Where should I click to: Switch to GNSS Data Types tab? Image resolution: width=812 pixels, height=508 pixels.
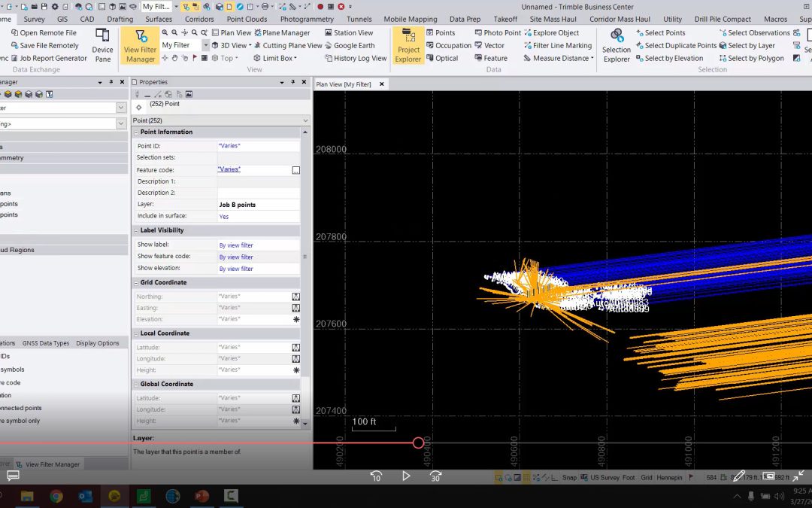[x=46, y=343]
